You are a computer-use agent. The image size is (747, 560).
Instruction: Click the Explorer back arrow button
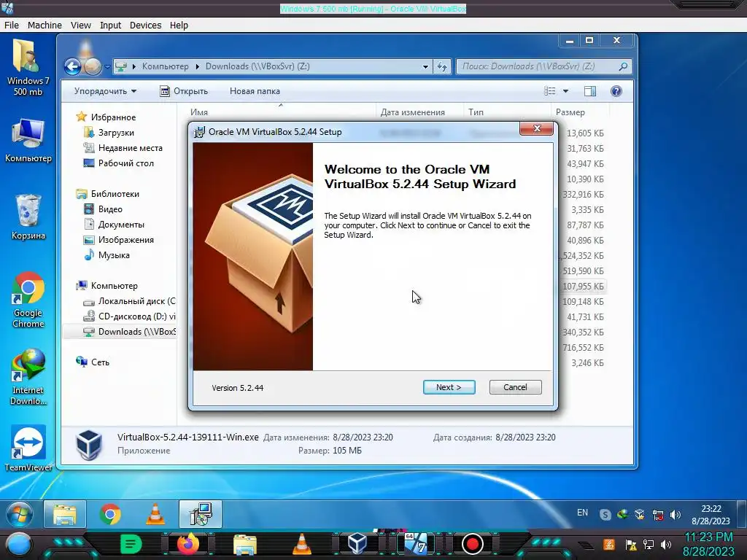tap(72, 66)
